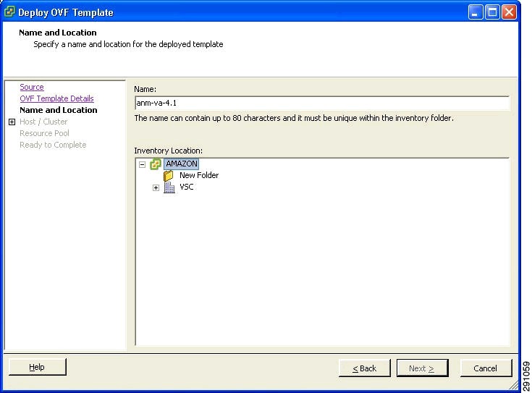Proceed with the Next button
The image size is (532, 393).
(422, 368)
